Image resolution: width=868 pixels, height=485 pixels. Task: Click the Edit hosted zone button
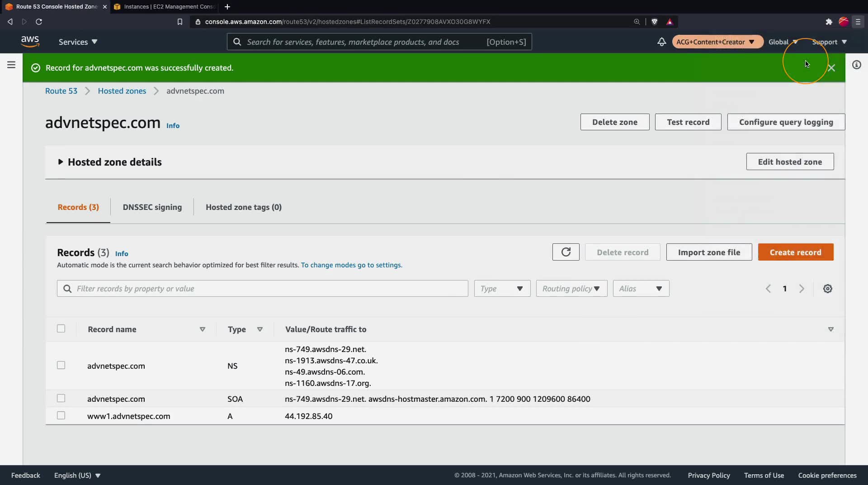click(x=790, y=162)
